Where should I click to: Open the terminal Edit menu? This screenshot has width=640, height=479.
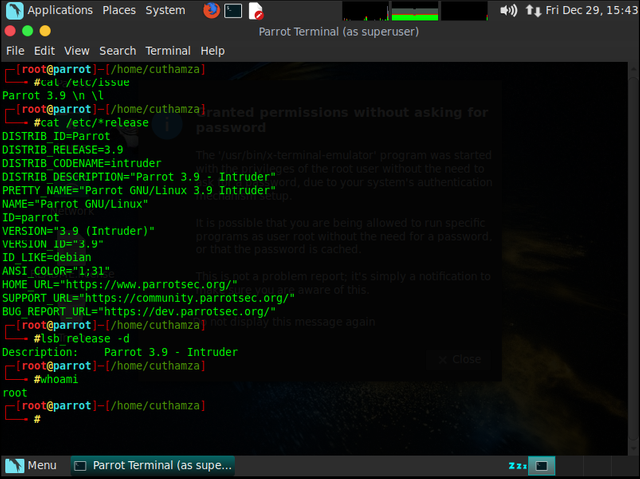[44, 51]
